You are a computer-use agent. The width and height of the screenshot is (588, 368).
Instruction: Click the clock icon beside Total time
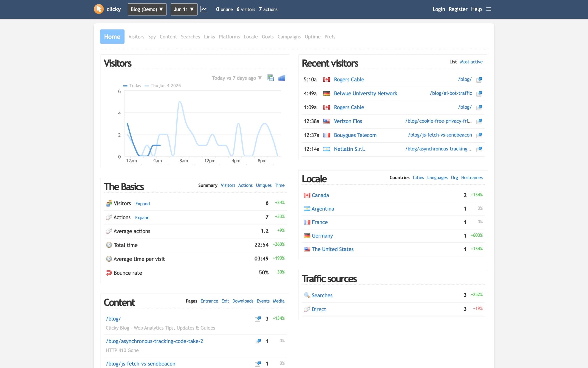click(x=109, y=245)
